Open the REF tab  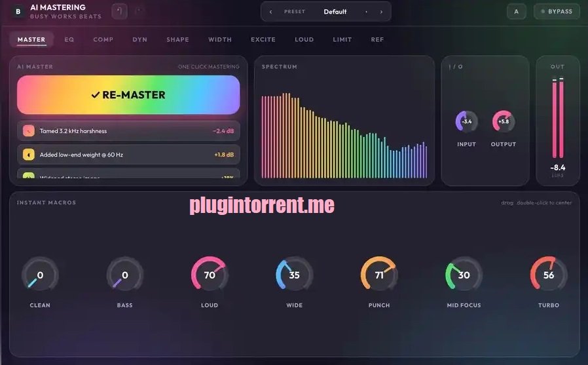point(377,39)
